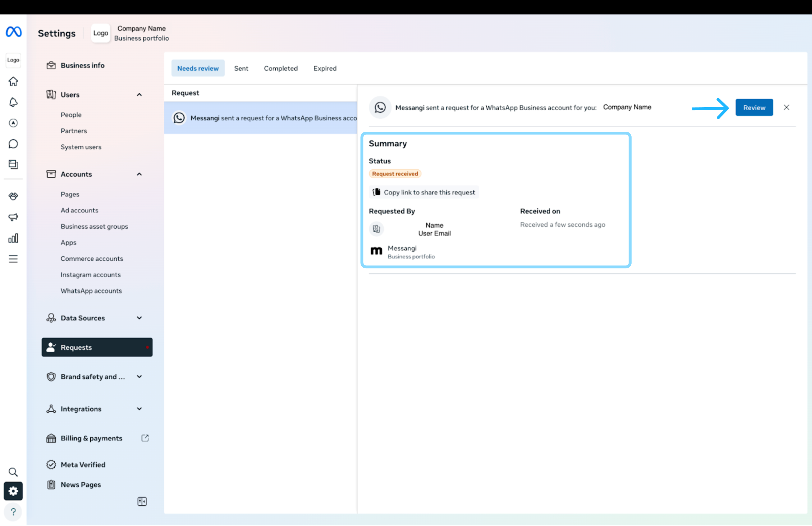The image size is (812, 526).
Task: Switch to the Sent tab
Action: [x=241, y=68]
